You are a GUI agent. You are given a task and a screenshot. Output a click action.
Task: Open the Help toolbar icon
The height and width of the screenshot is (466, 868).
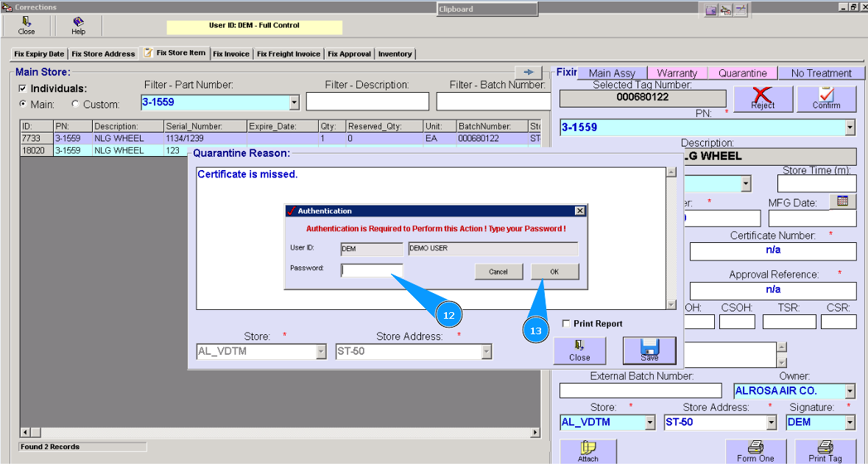78,26
